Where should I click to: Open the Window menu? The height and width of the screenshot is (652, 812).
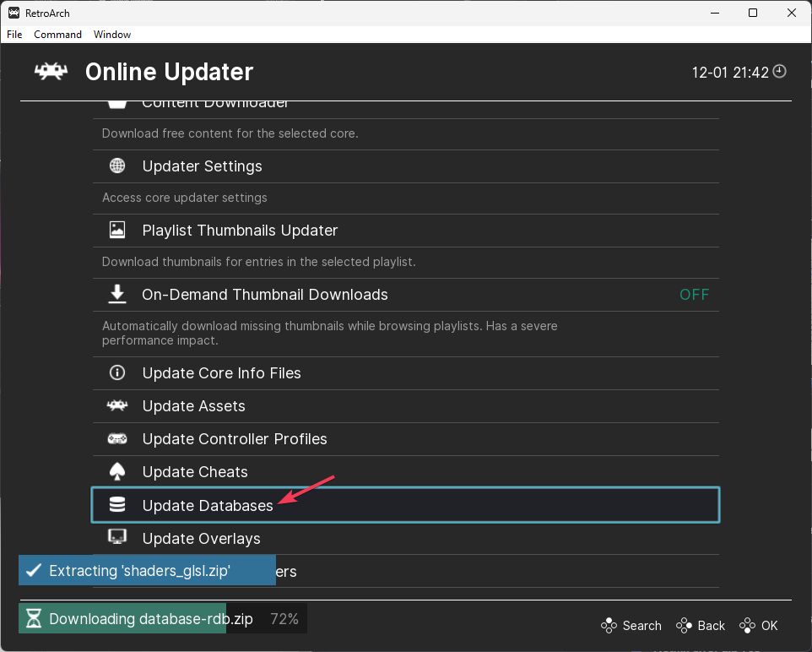[x=112, y=35]
